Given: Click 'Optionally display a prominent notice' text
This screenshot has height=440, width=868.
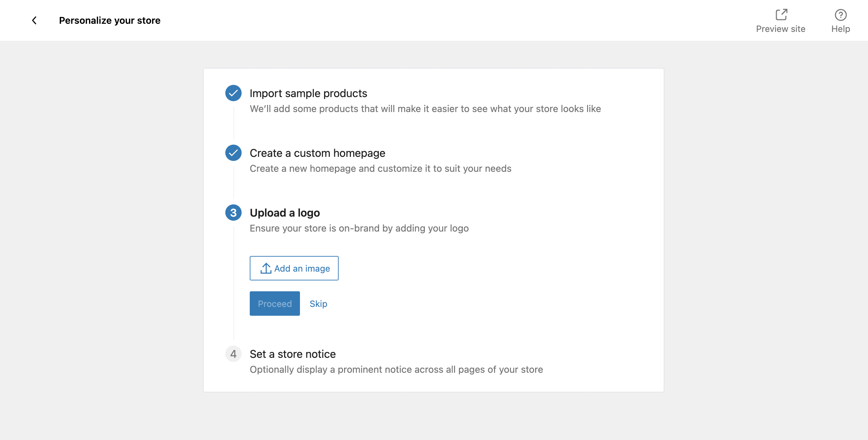Looking at the screenshot, I should pyautogui.click(x=396, y=369).
